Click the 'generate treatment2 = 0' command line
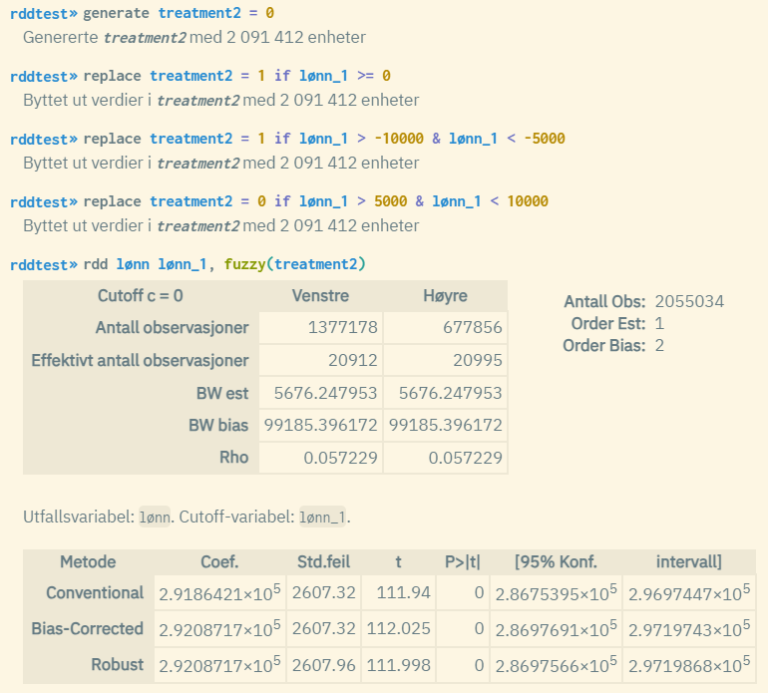Image resolution: width=768 pixels, height=693 pixels. point(178,13)
